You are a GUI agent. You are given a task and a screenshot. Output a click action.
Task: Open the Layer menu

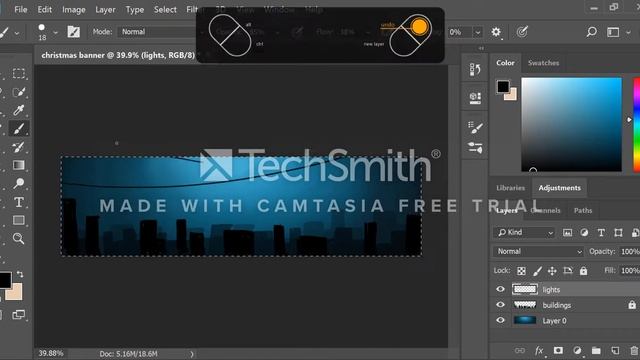tap(105, 9)
